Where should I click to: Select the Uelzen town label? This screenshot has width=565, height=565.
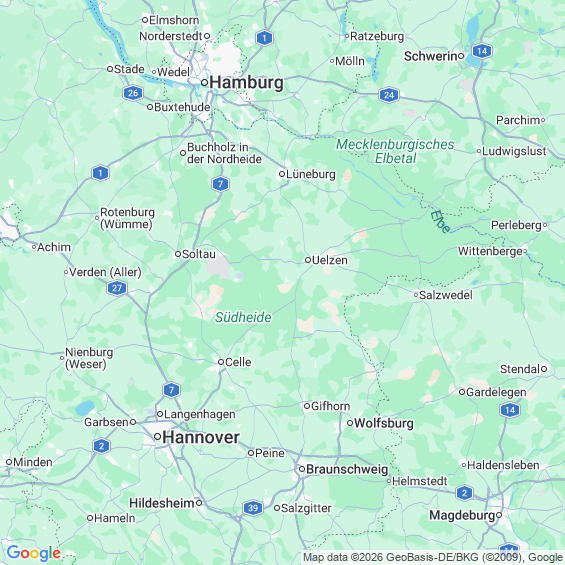(x=330, y=260)
